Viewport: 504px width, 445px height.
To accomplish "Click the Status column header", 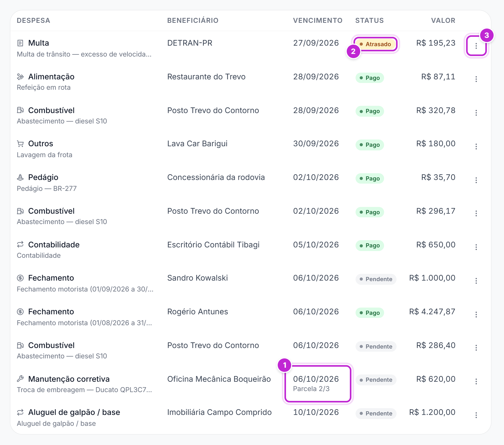I will click(x=369, y=20).
